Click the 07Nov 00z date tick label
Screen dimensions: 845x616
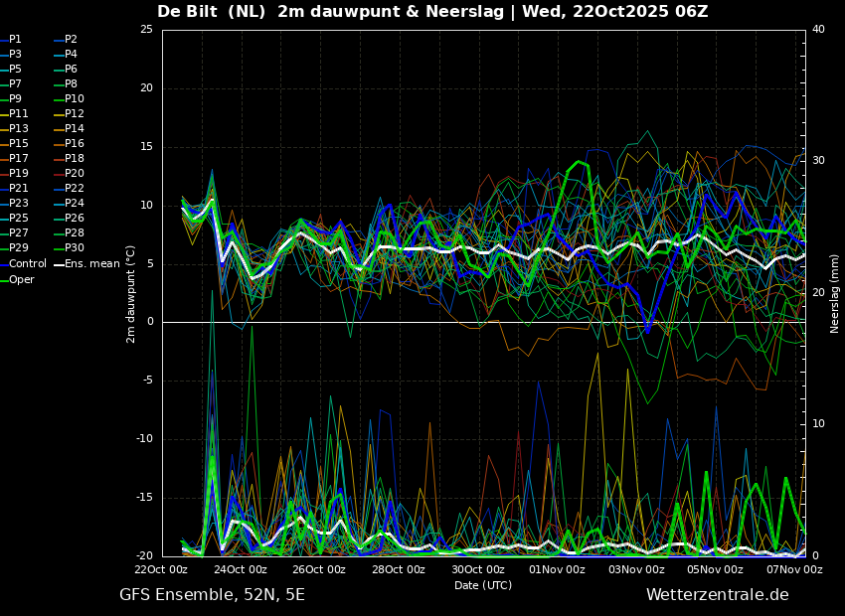pyautogui.click(x=794, y=569)
